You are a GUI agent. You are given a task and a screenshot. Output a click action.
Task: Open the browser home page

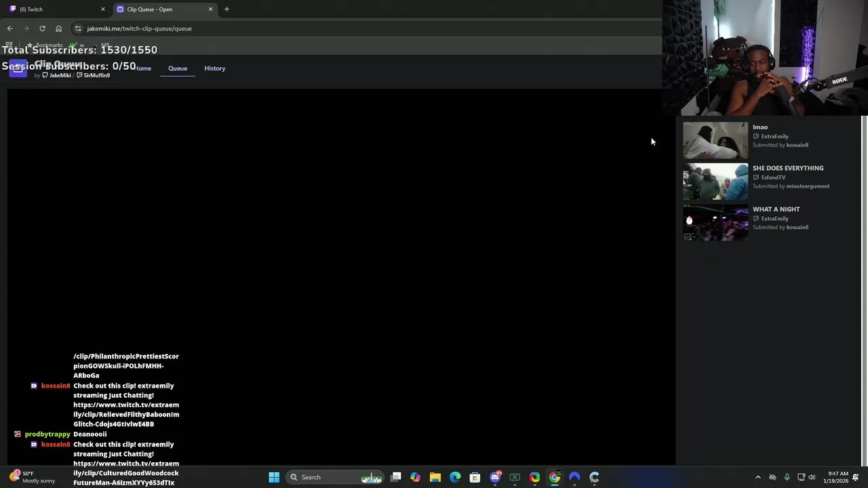58,28
